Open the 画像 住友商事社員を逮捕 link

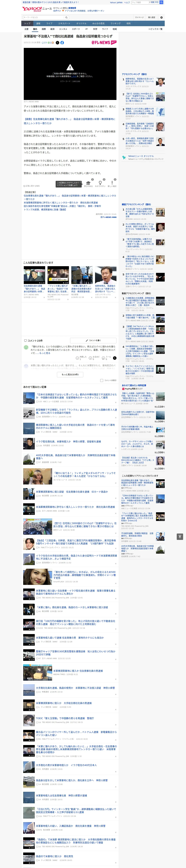(69, 121)
